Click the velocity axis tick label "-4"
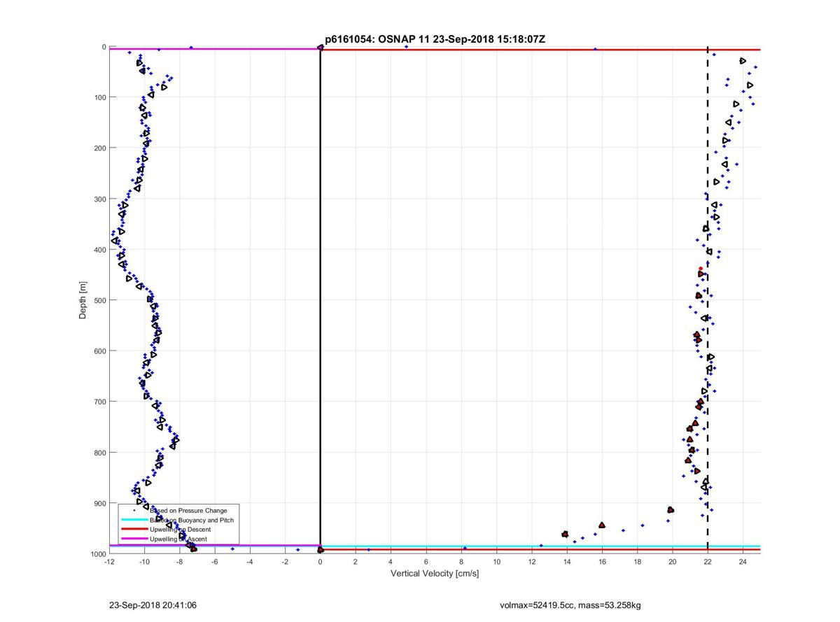 coord(249,561)
